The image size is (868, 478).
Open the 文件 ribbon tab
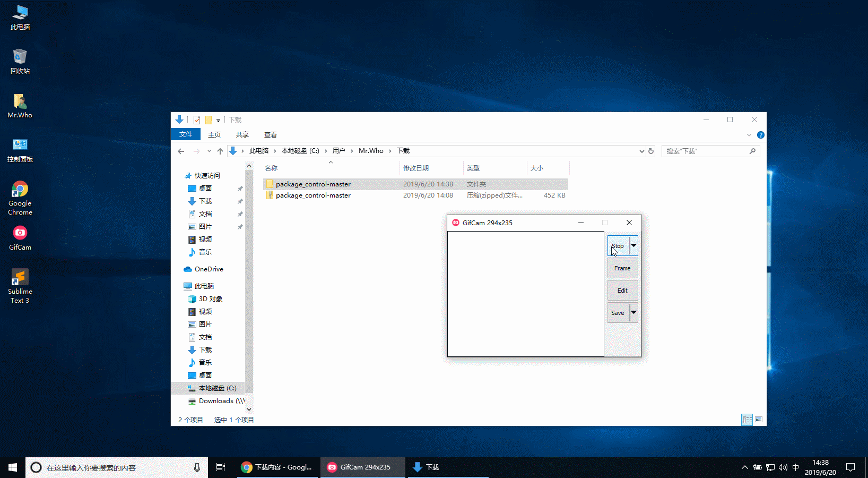(x=186, y=135)
